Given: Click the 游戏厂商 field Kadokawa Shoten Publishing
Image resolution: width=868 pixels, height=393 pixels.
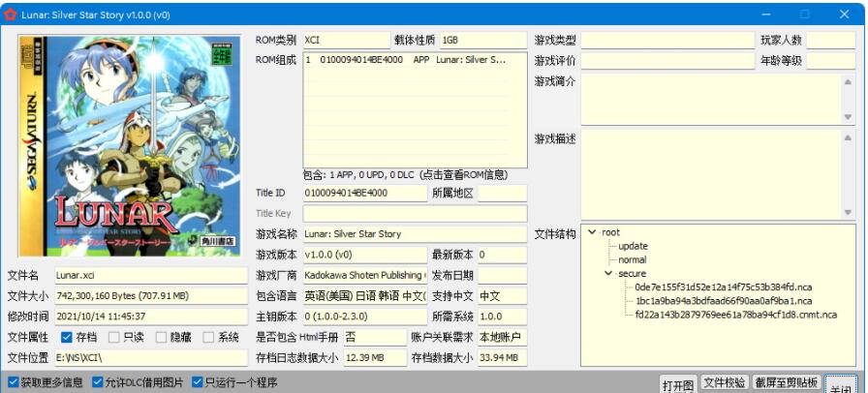Looking at the screenshot, I should click(365, 275).
